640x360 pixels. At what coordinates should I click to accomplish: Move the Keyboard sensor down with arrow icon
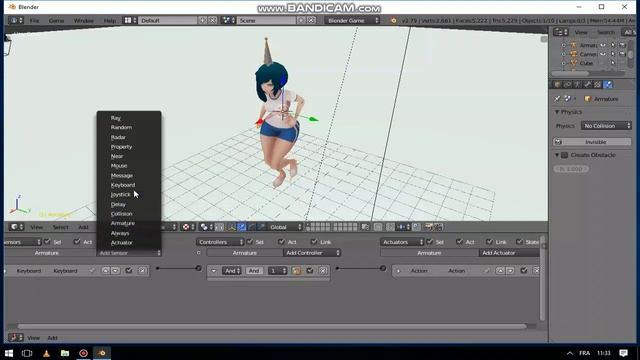pos(116,270)
